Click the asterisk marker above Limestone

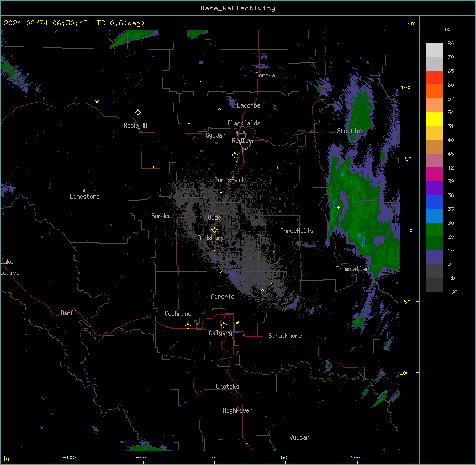pyautogui.click(x=84, y=191)
